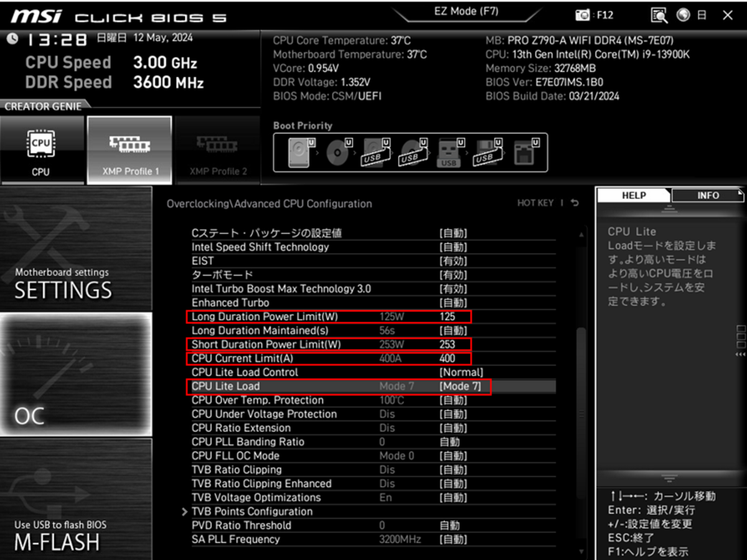Click the Short Duration Power Limit value 253
The height and width of the screenshot is (560, 747).
click(447, 344)
